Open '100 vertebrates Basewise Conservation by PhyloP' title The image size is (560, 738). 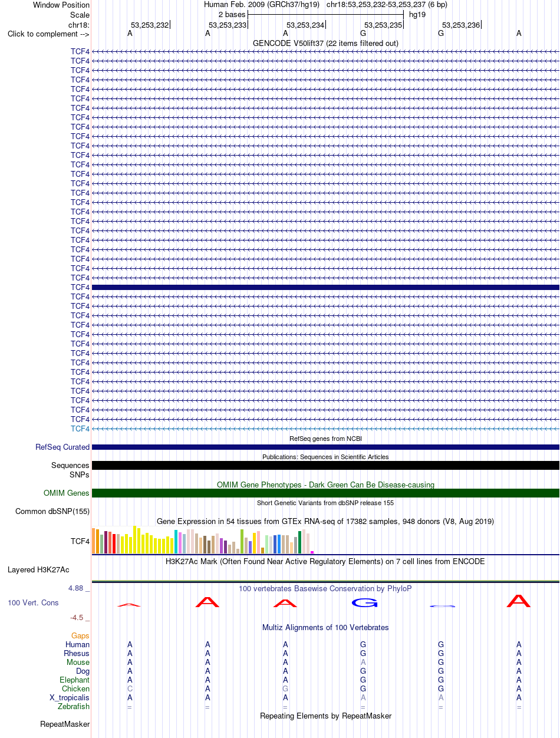(x=325, y=589)
